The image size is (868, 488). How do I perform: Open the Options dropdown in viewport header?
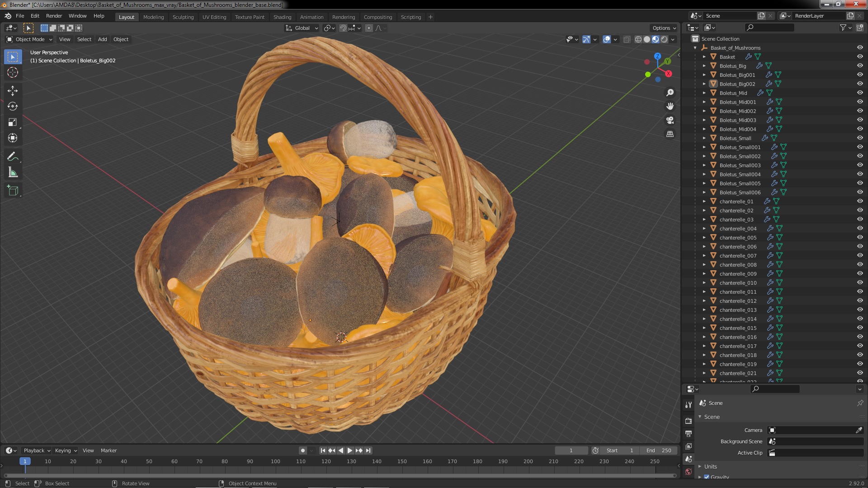point(664,28)
